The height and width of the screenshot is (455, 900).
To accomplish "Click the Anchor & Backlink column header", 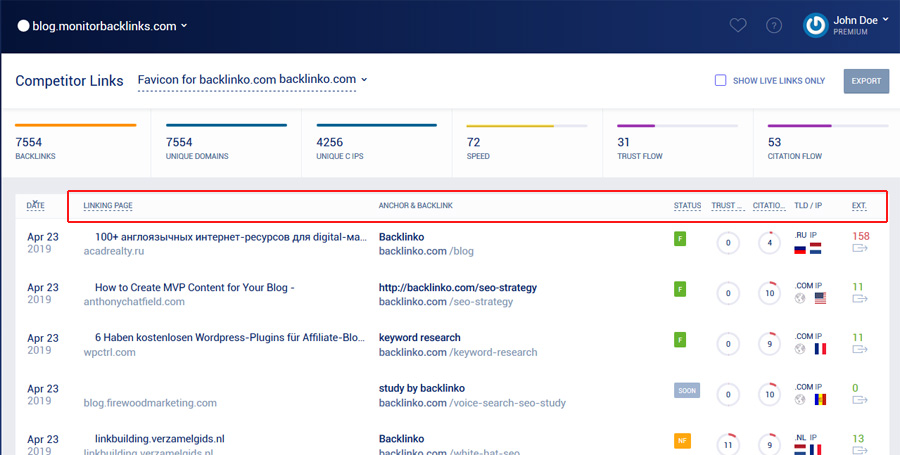I will point(416,205).
